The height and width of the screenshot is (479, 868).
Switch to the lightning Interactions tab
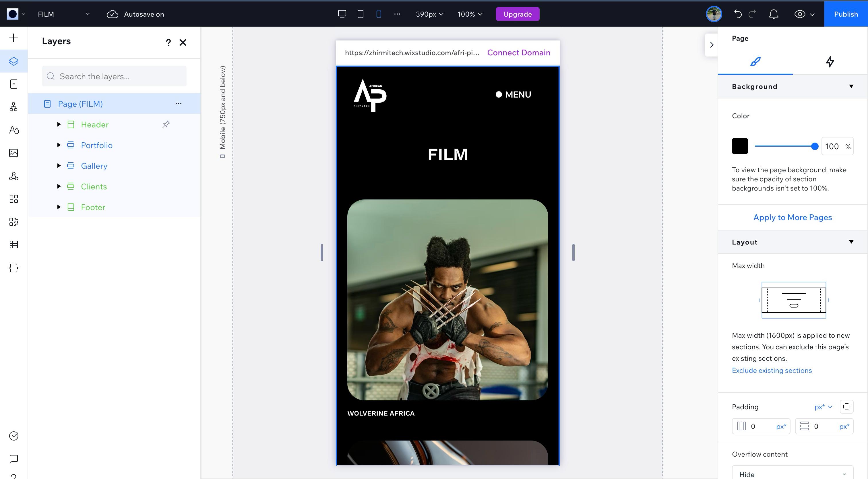(830, 62)
